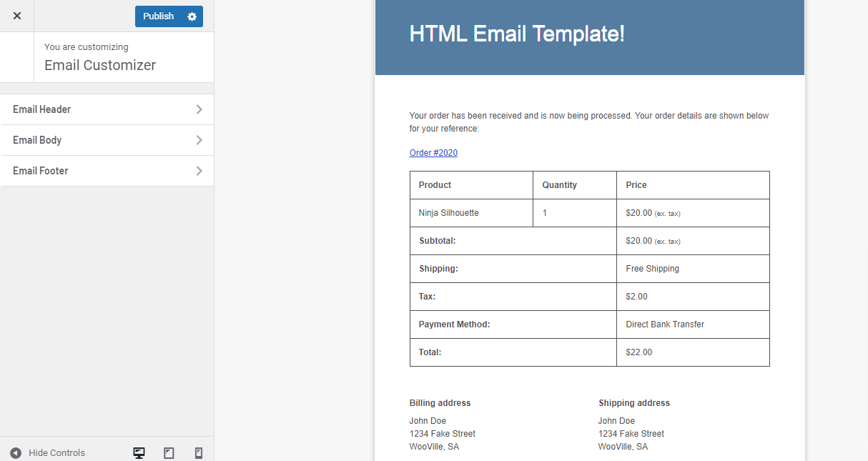This screenshot has height=461, width=868.
Task: Click the Email Customizer title
Action: tap(100, 65)
